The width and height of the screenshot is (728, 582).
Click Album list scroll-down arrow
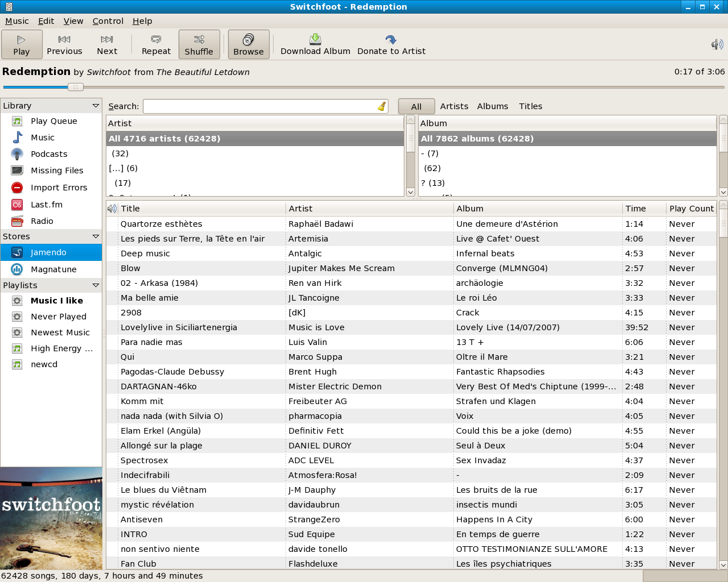723,192
